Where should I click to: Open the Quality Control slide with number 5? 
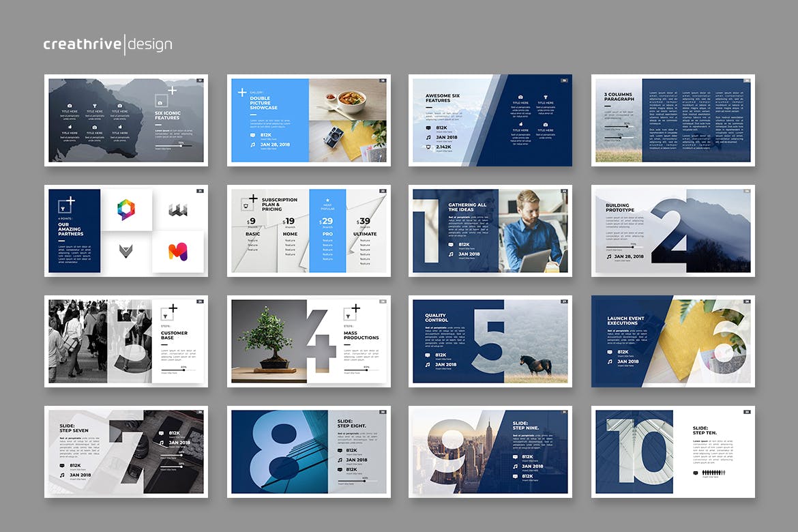coord(490,341)
